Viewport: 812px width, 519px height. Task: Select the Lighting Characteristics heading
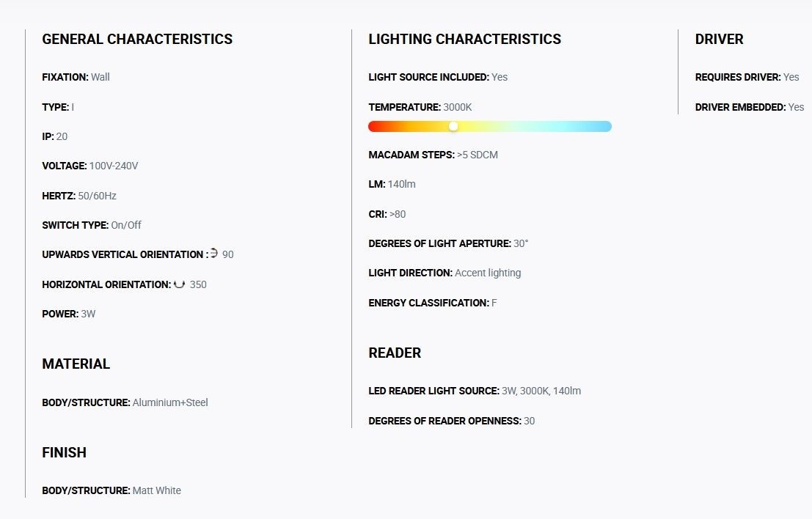[x=464, y=40]
